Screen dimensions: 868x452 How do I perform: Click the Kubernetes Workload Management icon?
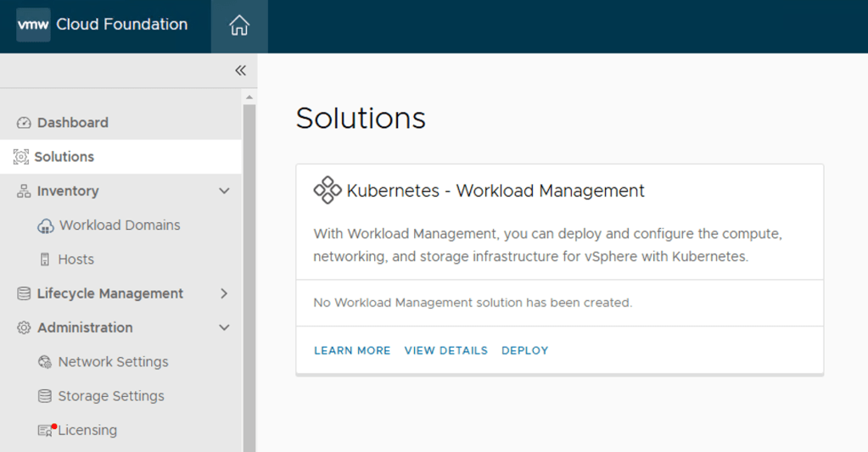pos(328,191)
